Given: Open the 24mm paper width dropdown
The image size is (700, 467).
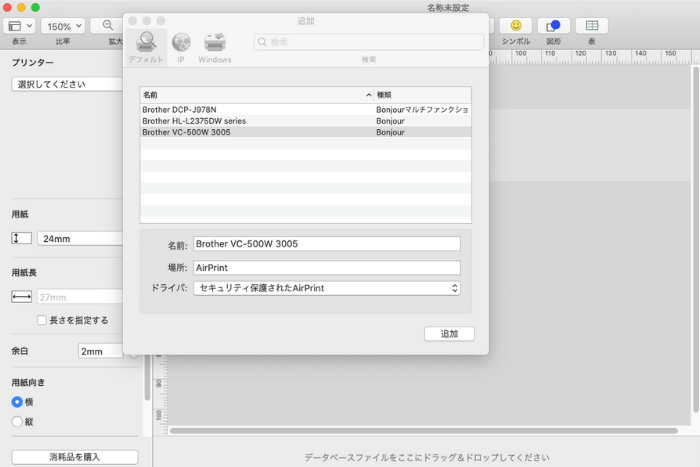Looking at the screenshot, I should click(80, 238).
